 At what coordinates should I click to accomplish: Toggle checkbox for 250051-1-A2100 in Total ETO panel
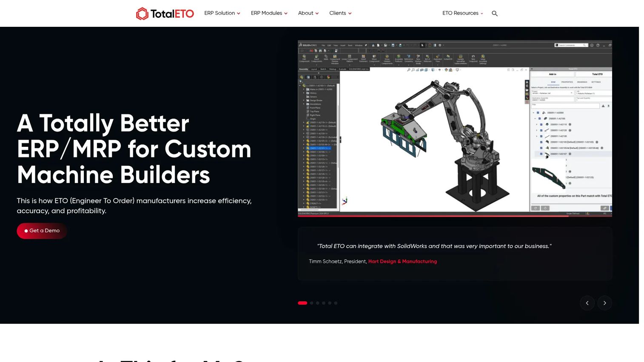click(x=539, y=119)
